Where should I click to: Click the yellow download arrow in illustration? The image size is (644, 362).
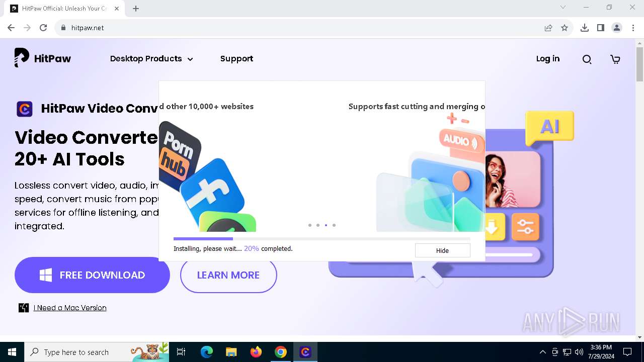coord(492,227)
